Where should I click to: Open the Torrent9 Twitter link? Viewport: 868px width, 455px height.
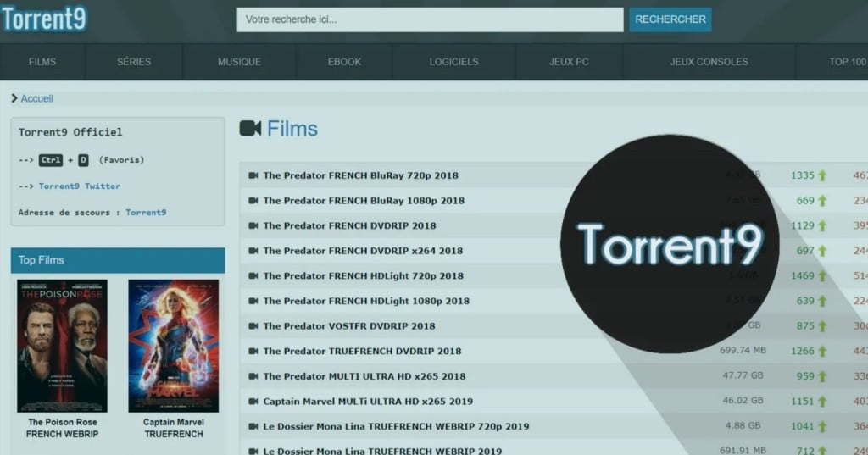coord(80,186)
